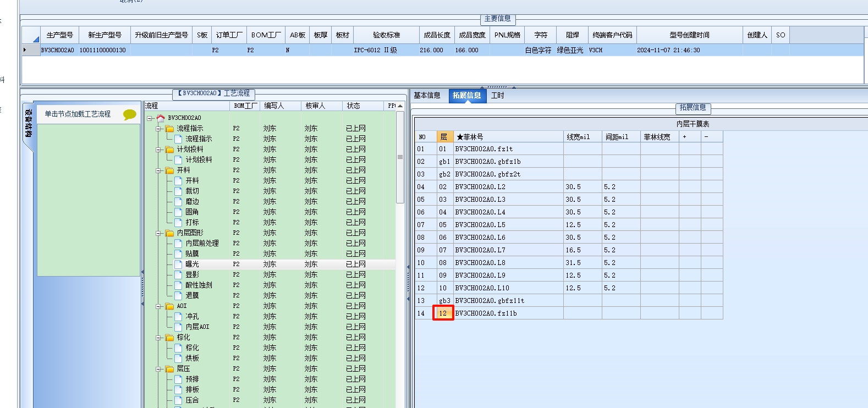
Task: Click the document icon for 裁切
Action: tap(178, 191)
